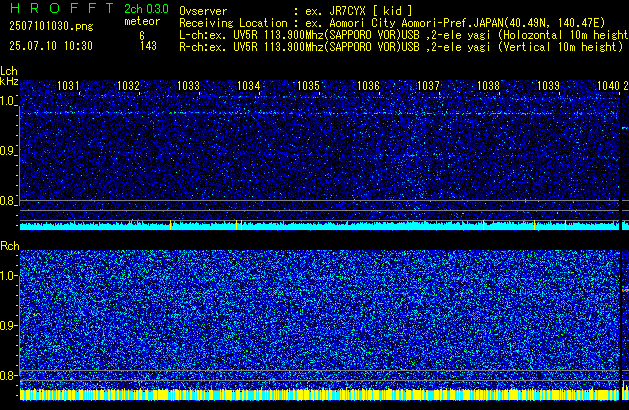Screen dimensions: 629x410
Task: Click the 'meteor' label in the header
Action: pos(142,21)
